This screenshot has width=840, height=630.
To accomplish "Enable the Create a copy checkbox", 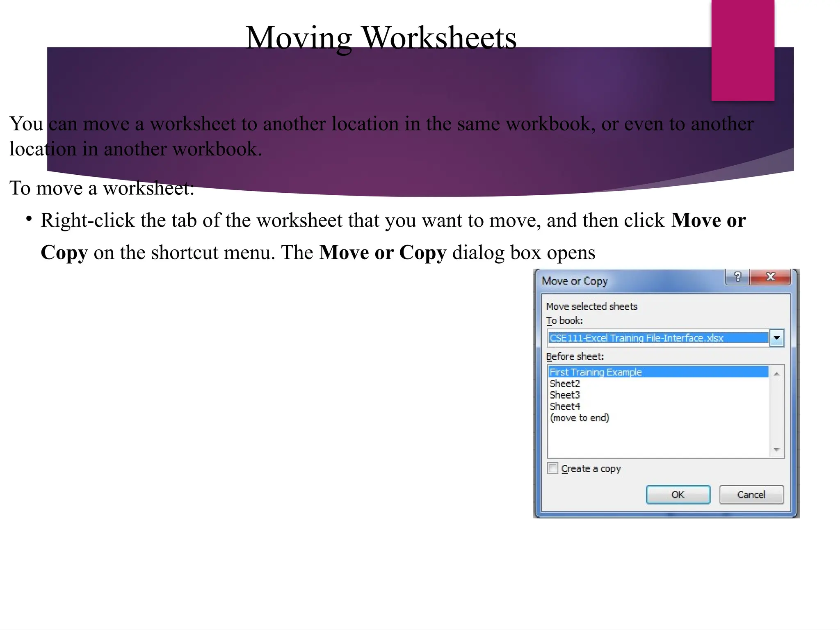I will tap(552, 468).
